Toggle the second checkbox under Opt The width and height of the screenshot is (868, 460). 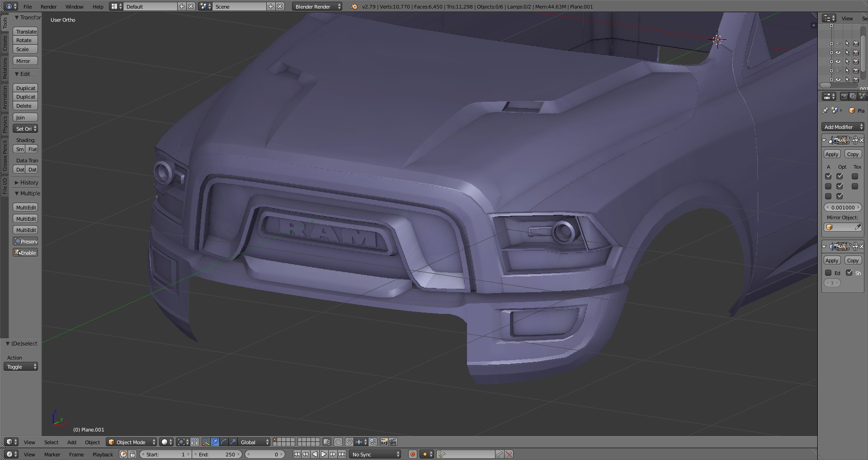coord(840,186)
